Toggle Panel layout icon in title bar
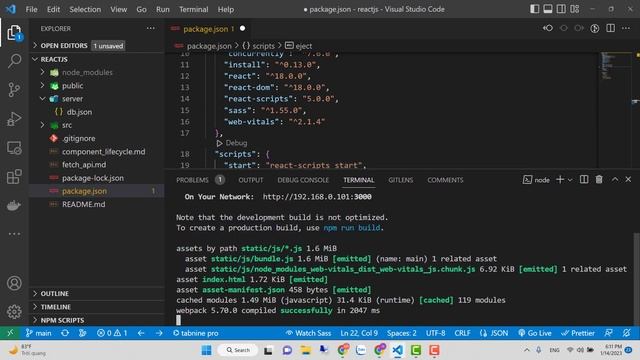This screenshot has width=640, height=360. click(548, 9)
